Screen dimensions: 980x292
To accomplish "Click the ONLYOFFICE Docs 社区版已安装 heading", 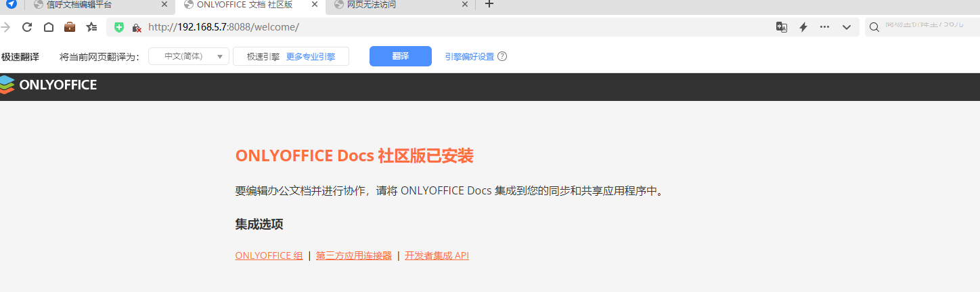I will click(x=355, y=156).
